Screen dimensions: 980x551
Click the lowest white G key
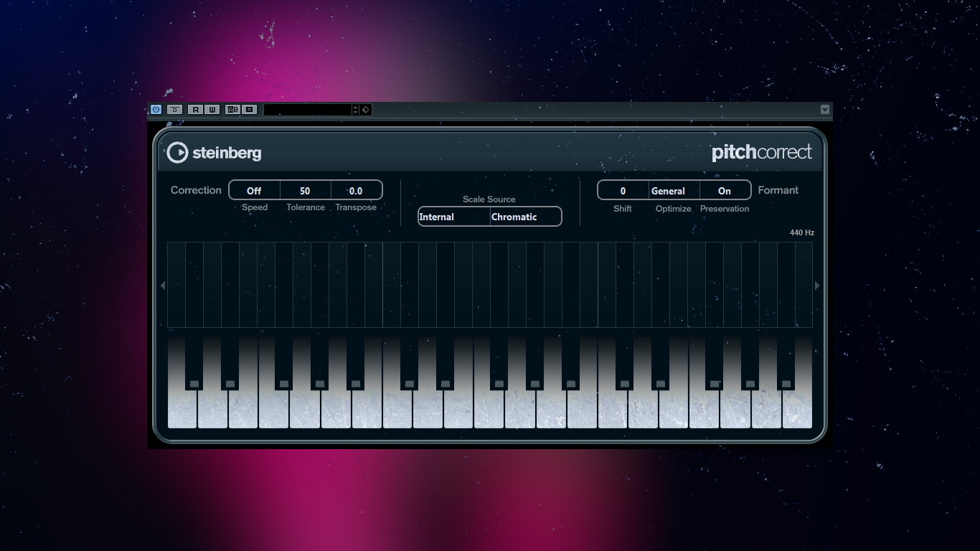306,409
